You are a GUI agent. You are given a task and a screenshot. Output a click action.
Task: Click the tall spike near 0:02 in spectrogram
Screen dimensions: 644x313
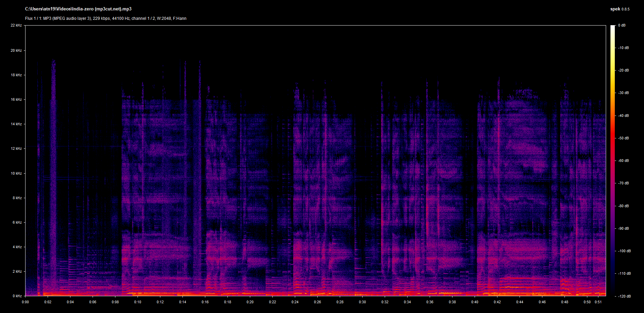53,168
